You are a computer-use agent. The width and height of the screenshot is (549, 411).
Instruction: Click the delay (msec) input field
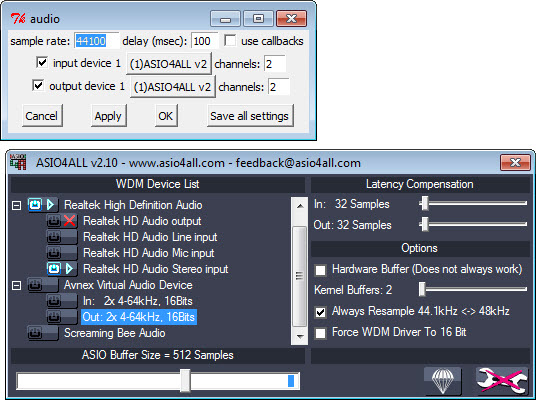pos(204,41)
